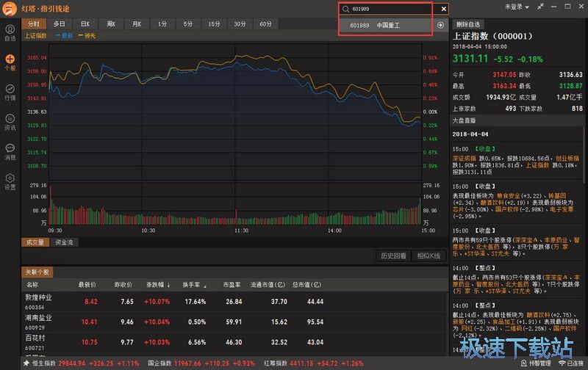Sort by 最新价 column header
The height and width of the screenshot is (370, 588).
click(87, 285)
